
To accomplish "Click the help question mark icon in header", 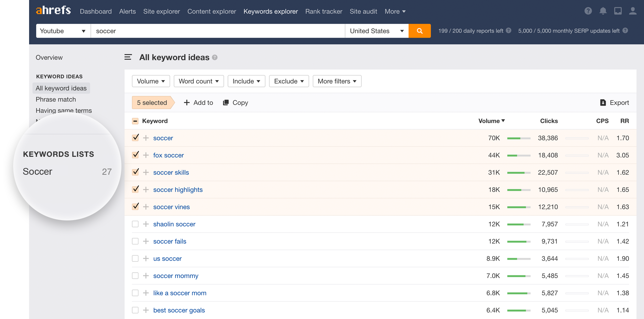I will (588, 11).
